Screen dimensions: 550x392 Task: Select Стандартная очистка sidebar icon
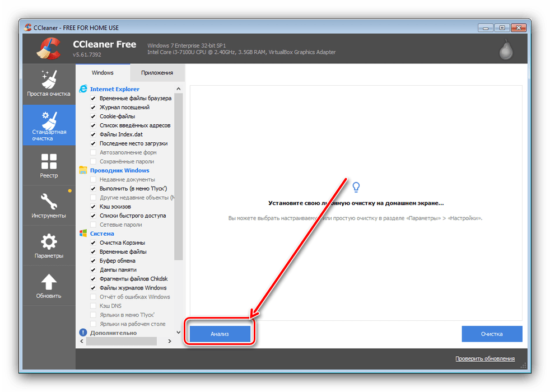pyautogui.click(x=49, y=124)
